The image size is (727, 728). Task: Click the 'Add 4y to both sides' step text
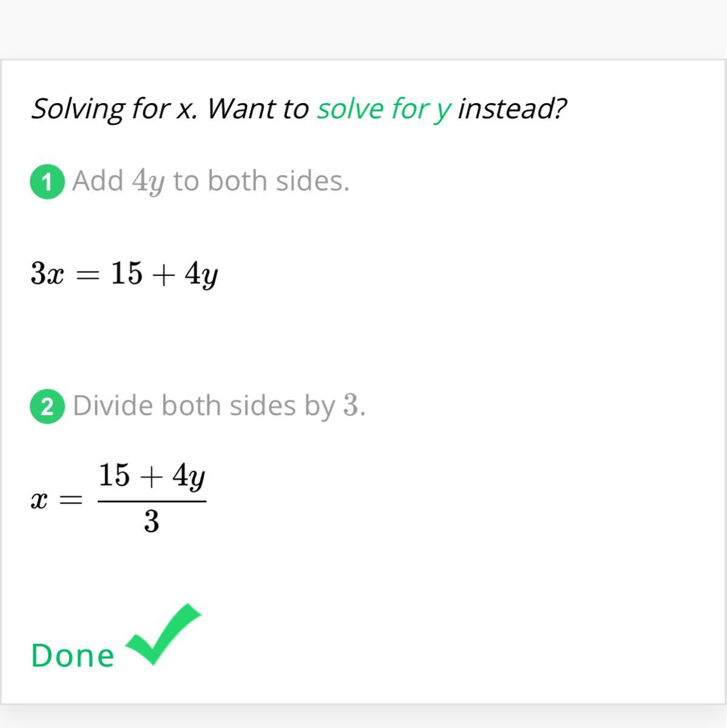pyautogui.click(x=211, y=181)
